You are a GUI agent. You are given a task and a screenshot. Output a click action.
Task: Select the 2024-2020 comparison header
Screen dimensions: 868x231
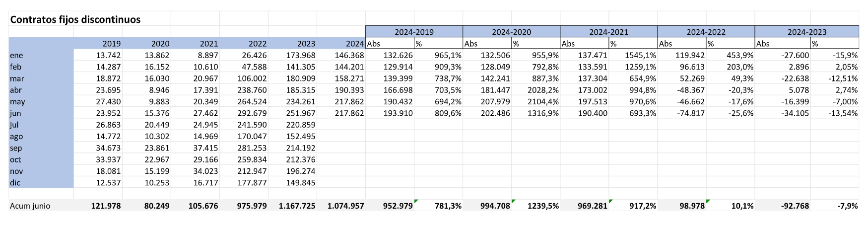click(x=511, y=32)
